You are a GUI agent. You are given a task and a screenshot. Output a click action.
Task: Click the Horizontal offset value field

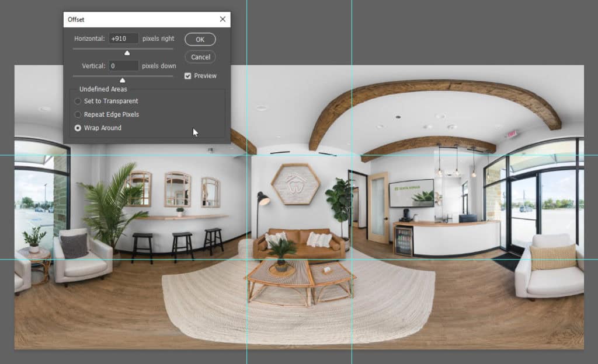(124, 38)
